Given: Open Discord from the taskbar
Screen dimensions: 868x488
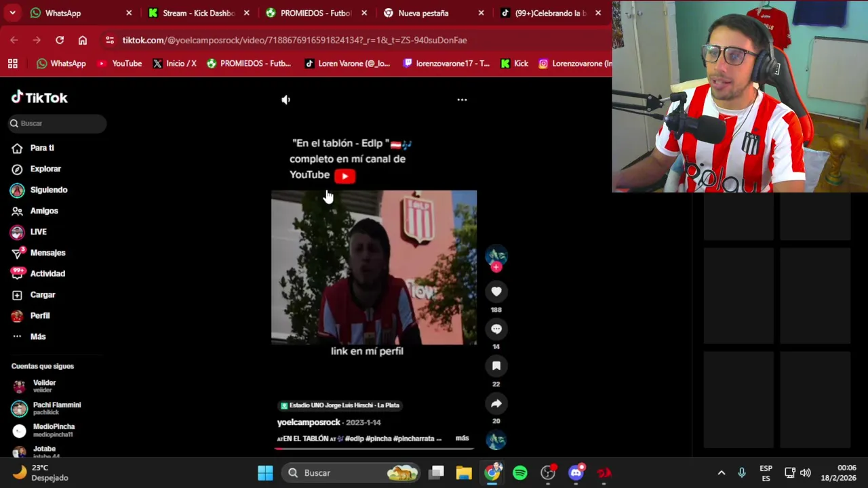Looking at the screenshot, I should coord(576,473).
